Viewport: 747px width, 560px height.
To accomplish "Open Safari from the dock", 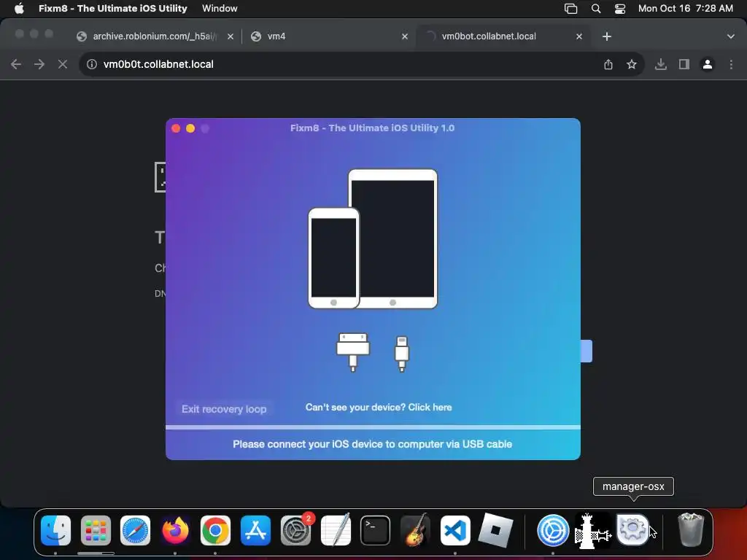I will coord(135,531).
